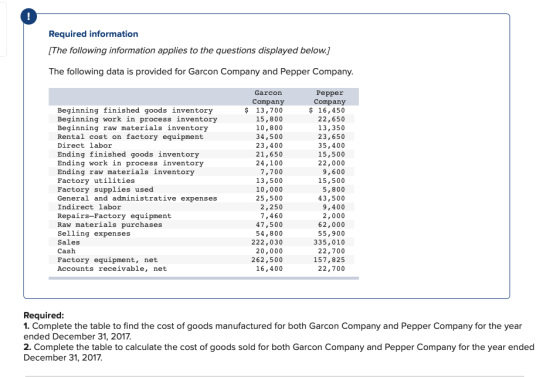Click Garcon value 2,250
This screenshot has height=377, width=560.
[271, 207]
